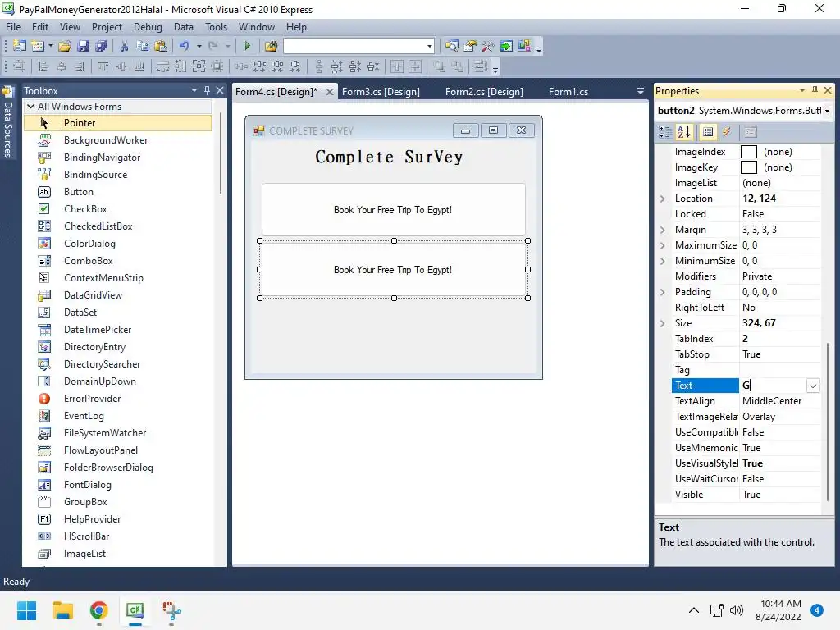This screenshot has width=840, height=630.
Task: Click the Paste clipboard icon
Action: 160,47
